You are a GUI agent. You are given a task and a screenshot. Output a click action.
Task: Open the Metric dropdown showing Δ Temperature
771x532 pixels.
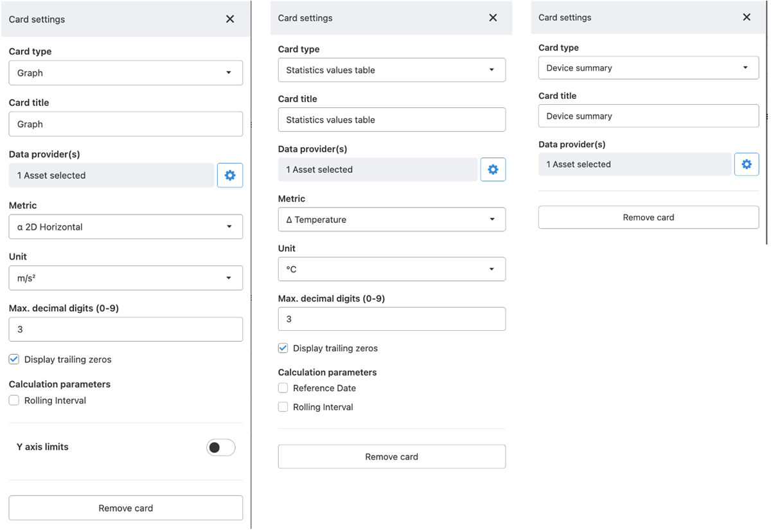[x=391, y=219]
